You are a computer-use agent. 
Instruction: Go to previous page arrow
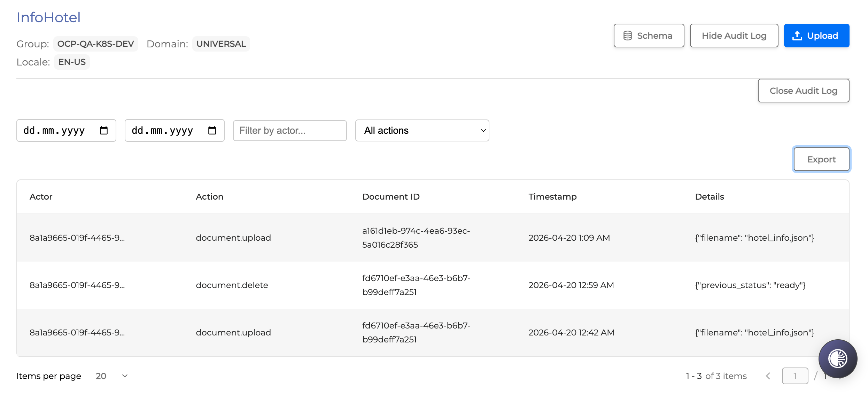[768, 376]
